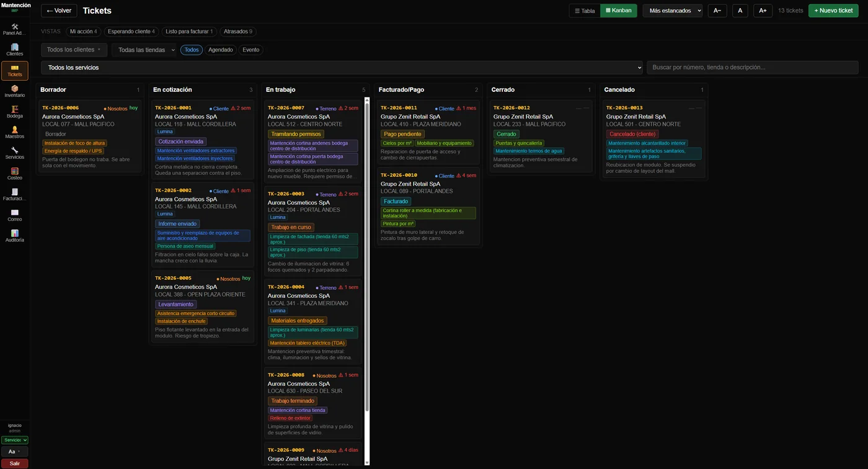Viewport: 868px width, 469px height.
Task: Select the Listo para facturar view
Action: tap(189, 32)
